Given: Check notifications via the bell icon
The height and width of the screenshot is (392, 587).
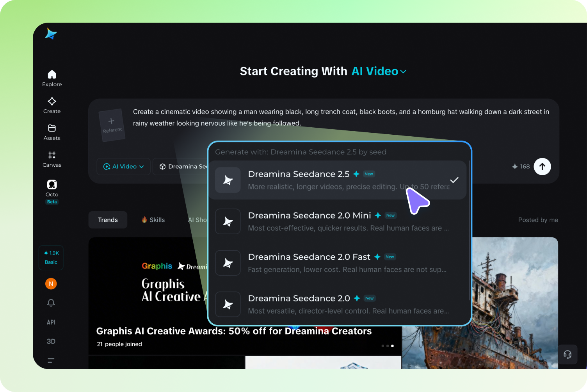Looking at the screenshot, I should click(51, 303).
